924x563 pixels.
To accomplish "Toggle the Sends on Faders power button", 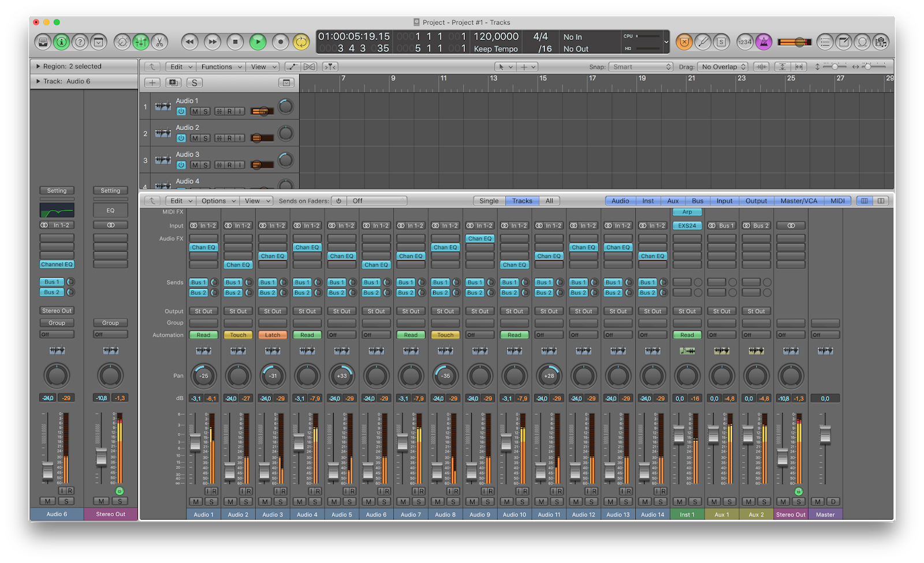I will [339, 201].
